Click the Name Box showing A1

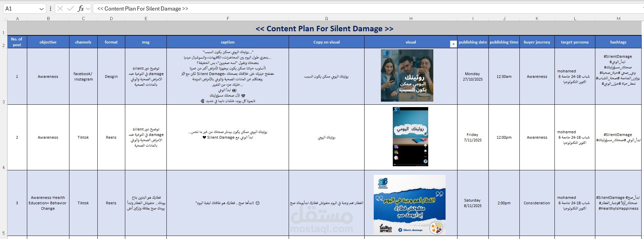pos(25,8)
